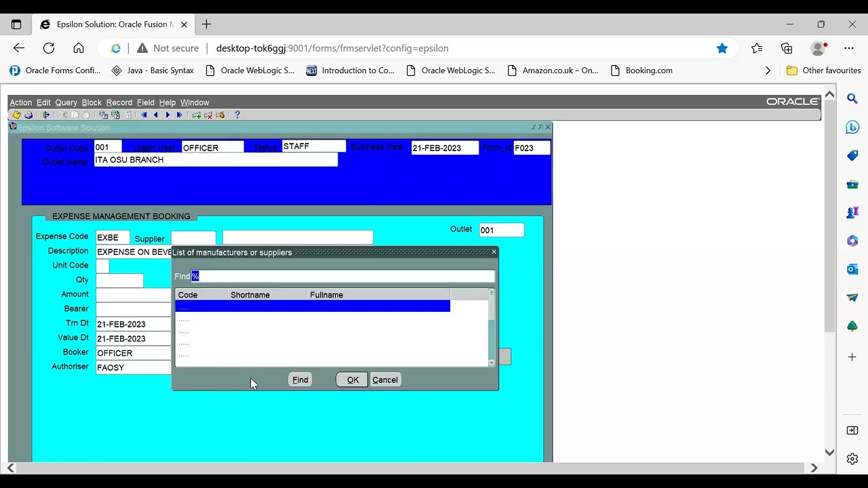Click the Execute Query toolbar icon
The width and height of the screenshot is (868, 488).
pyautogui.click(x=115, y=115)
